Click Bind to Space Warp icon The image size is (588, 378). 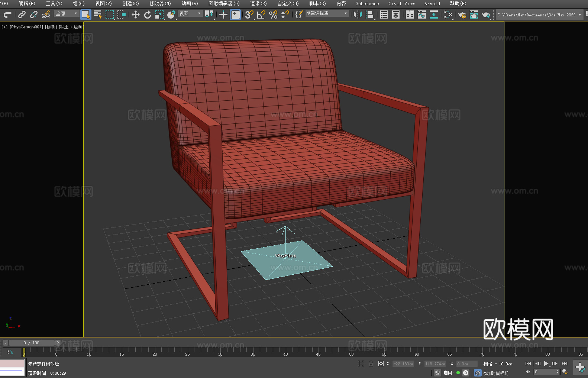point(46,14)
